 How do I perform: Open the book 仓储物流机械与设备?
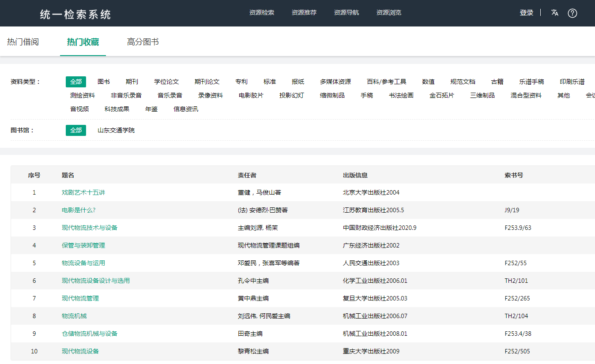point(90,334)
